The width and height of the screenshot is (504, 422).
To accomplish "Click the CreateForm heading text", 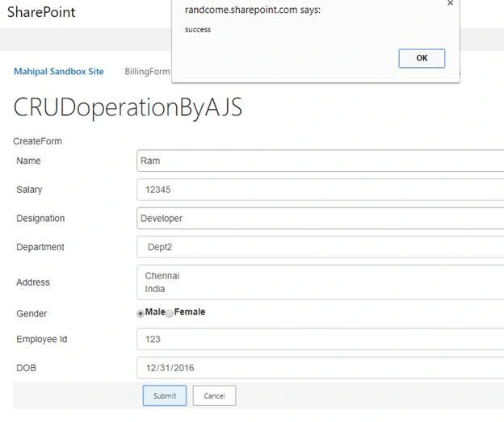I will tap(38, 141).
